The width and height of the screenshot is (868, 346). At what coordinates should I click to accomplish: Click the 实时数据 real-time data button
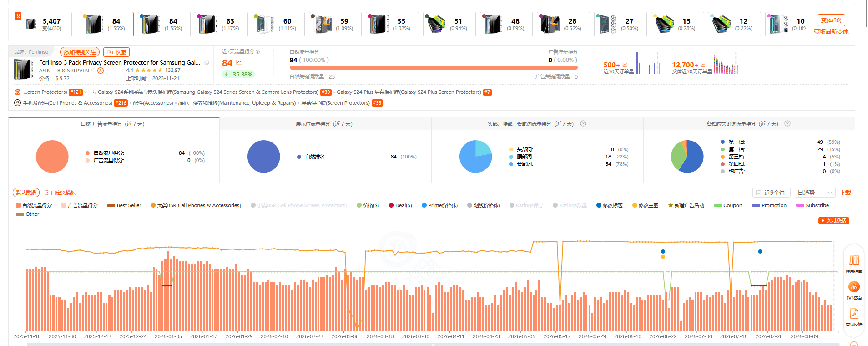point(833,220)
